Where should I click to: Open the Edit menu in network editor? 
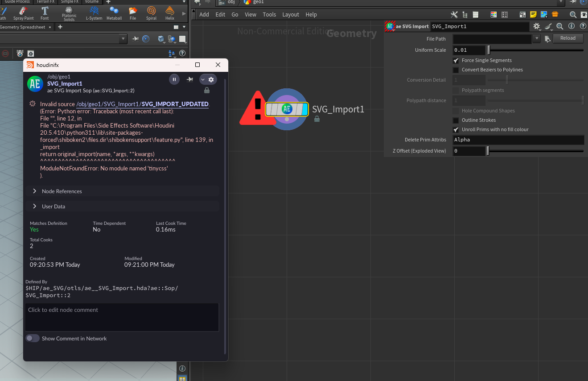tap(220, 15)
